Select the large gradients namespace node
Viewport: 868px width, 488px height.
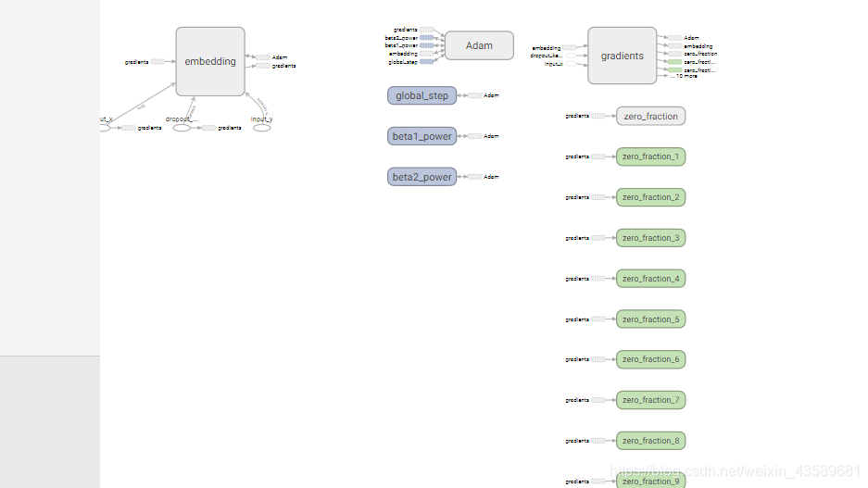tap(623, 56)
